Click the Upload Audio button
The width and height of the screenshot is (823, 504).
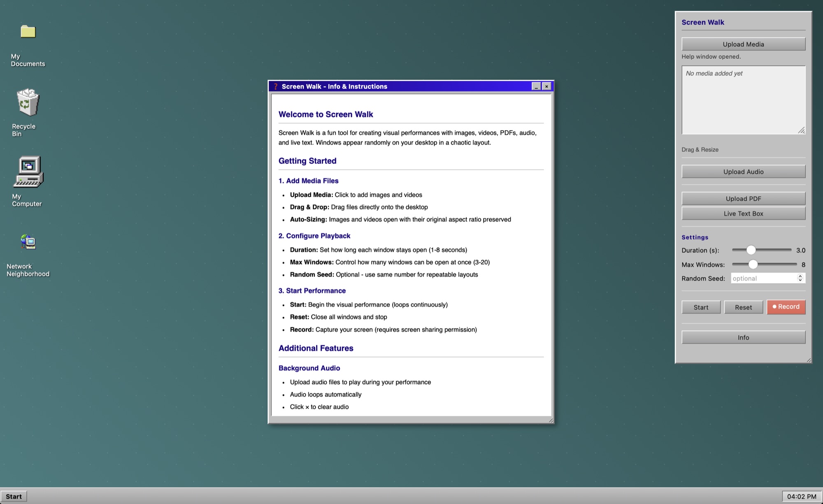pos(743,172)
